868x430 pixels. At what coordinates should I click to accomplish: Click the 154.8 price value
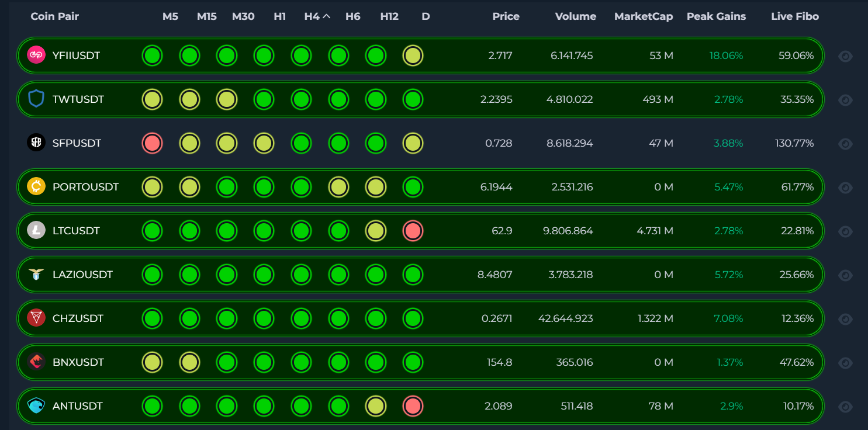pos(500,362)
